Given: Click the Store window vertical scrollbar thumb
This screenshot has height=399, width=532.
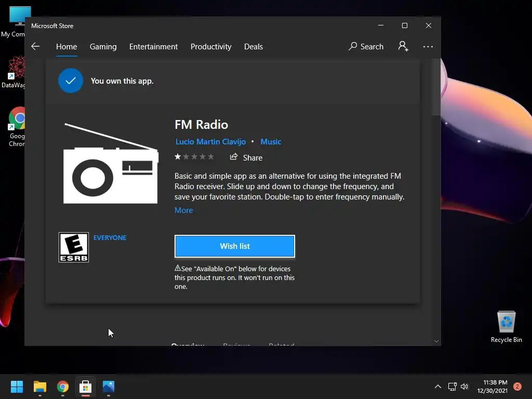Looking at the screenshot, I should [x=436, y=88].
